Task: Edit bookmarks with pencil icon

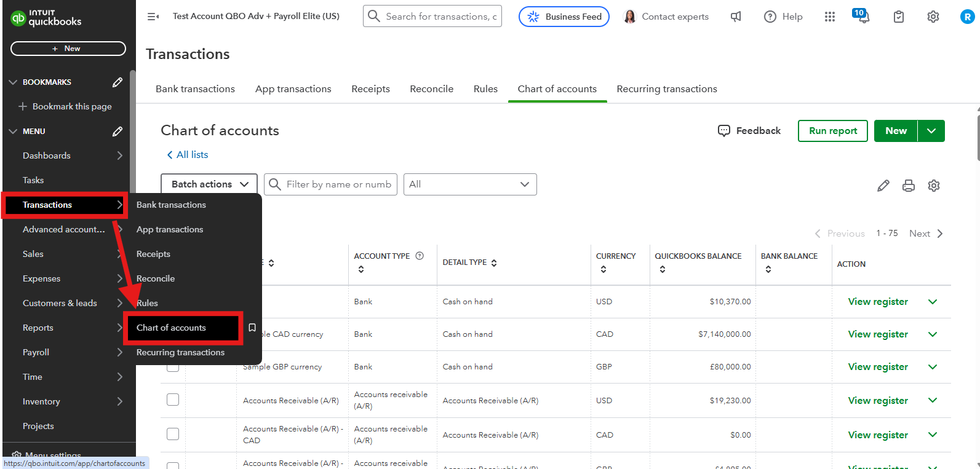Action: (118, 82)
